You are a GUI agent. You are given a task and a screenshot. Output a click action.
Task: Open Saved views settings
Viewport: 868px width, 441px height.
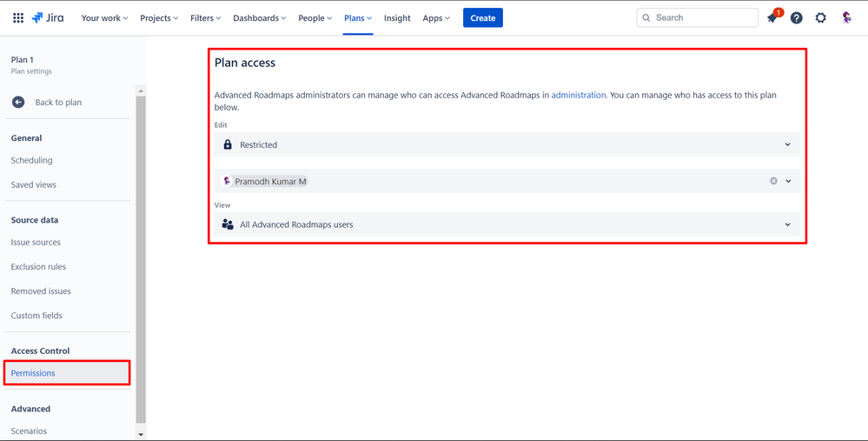[34, 184]
